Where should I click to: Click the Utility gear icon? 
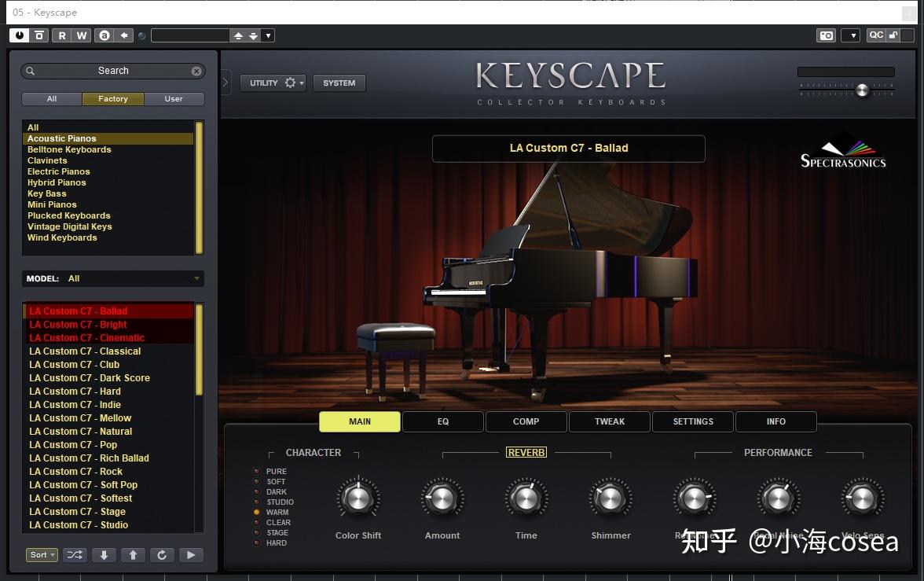(x=290, y=83)
